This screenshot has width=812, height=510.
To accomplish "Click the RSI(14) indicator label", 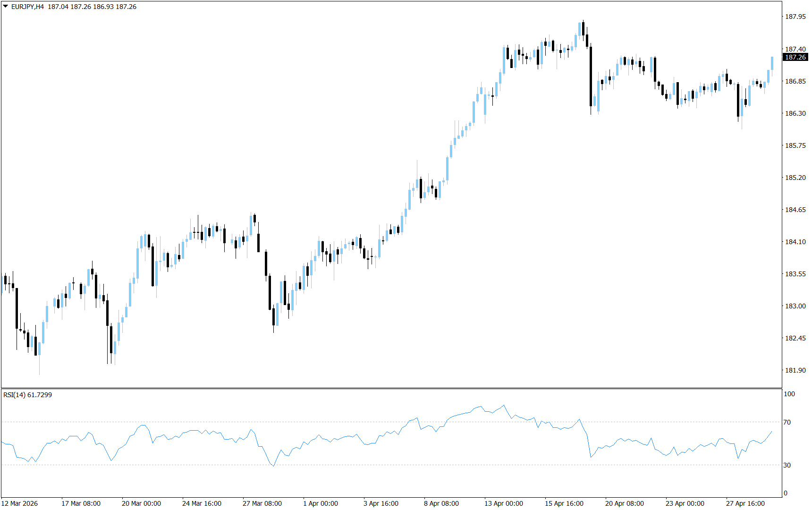I will 26,396.
